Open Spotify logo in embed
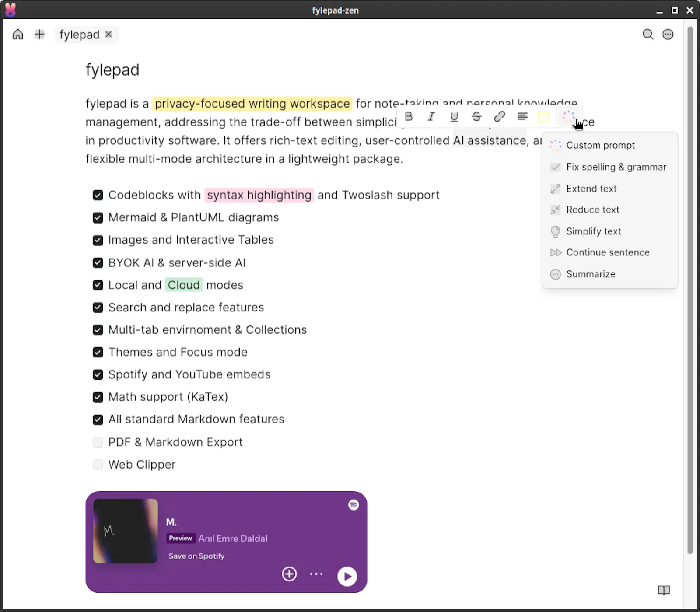Viewport: 700px width, 612px height. [x=353, y=505]
